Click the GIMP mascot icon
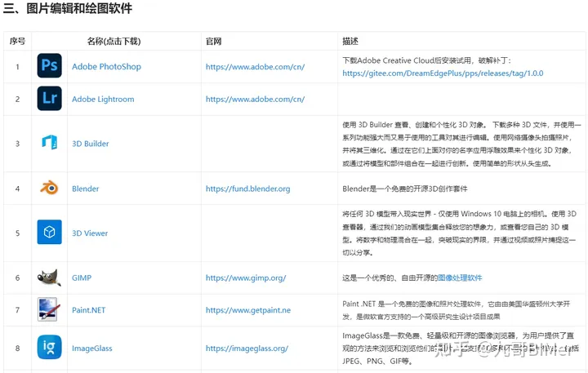This screenshot has height=373, width=588. (50, 278)
